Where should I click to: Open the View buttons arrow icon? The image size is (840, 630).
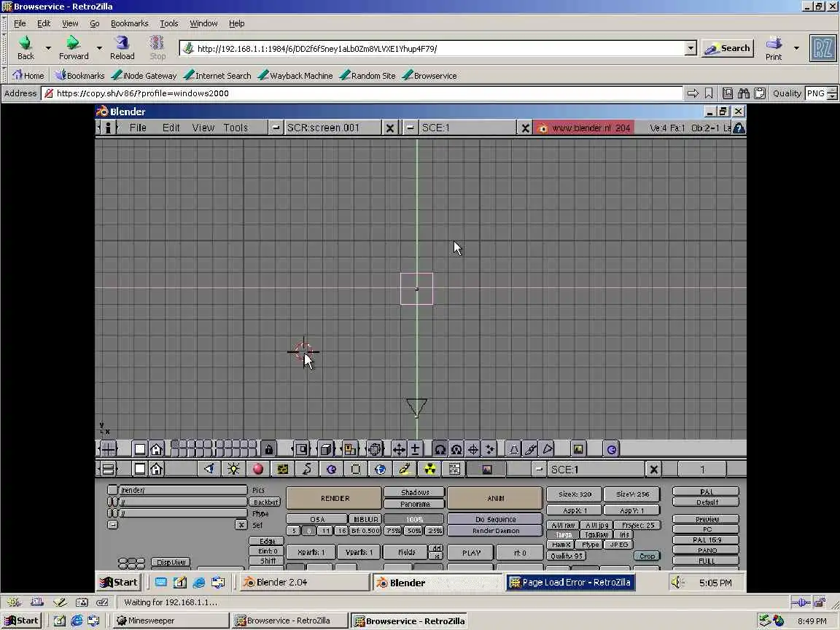pyautogui.click(x=209, y=470)
